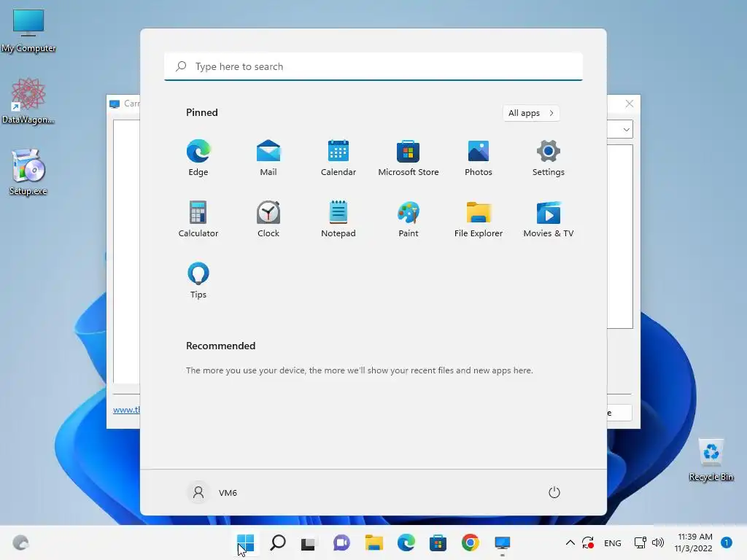Open Movies & TV app
This screenshot has width=747, height=560.
549,219
